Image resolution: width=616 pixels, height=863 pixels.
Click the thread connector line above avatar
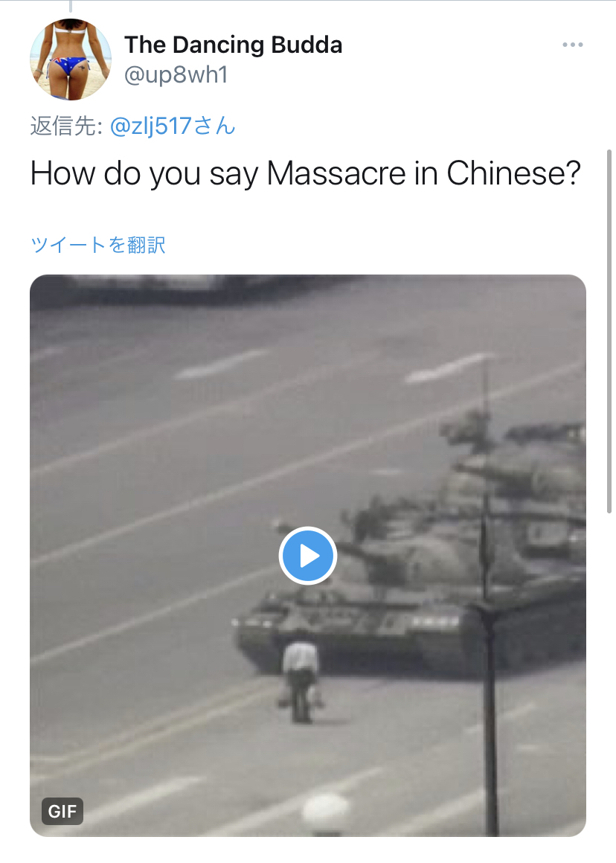(x=71, y=6)
